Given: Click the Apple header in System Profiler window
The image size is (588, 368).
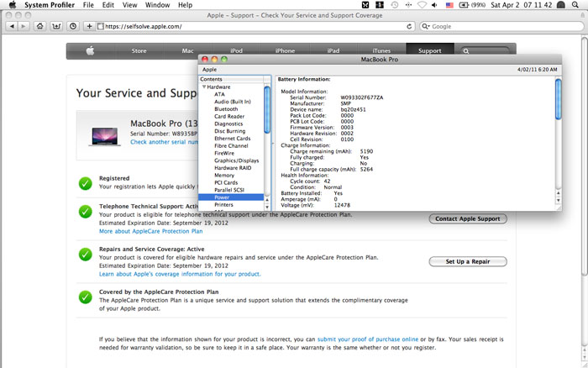Looking at the screenshot, I should 209,70.
